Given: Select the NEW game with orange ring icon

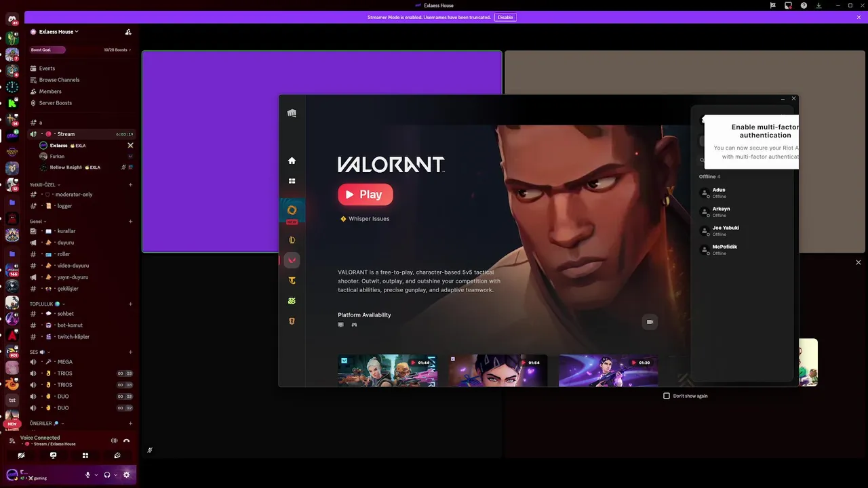Looking at the screenshot, I should (292, 210).
